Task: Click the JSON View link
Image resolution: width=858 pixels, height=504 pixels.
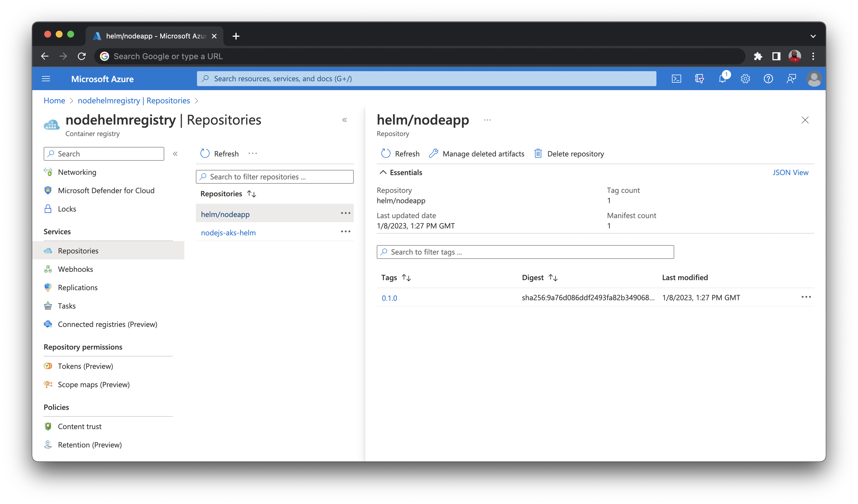Action: pyautogui.click(x=791, y=172)
